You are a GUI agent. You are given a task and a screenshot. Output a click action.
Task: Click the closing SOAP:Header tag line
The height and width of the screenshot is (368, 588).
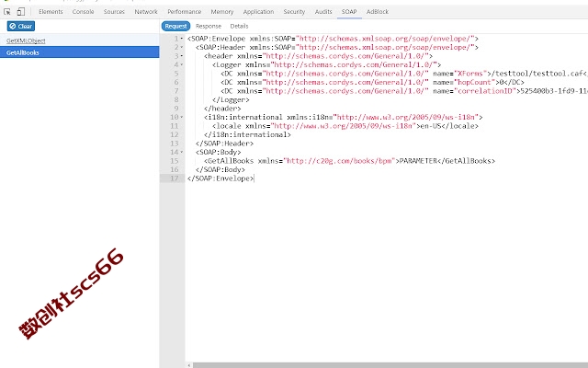[x=224, y=144]
